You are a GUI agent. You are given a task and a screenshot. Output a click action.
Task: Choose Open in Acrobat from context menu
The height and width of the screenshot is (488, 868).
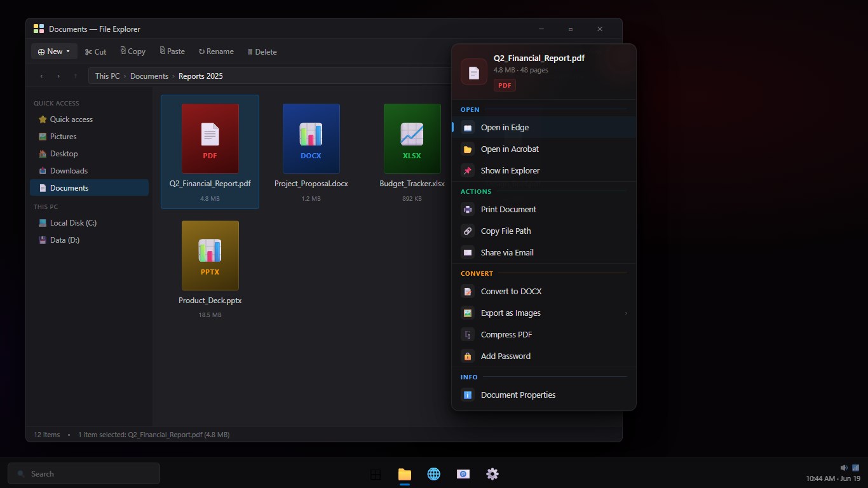click(544, 149)
